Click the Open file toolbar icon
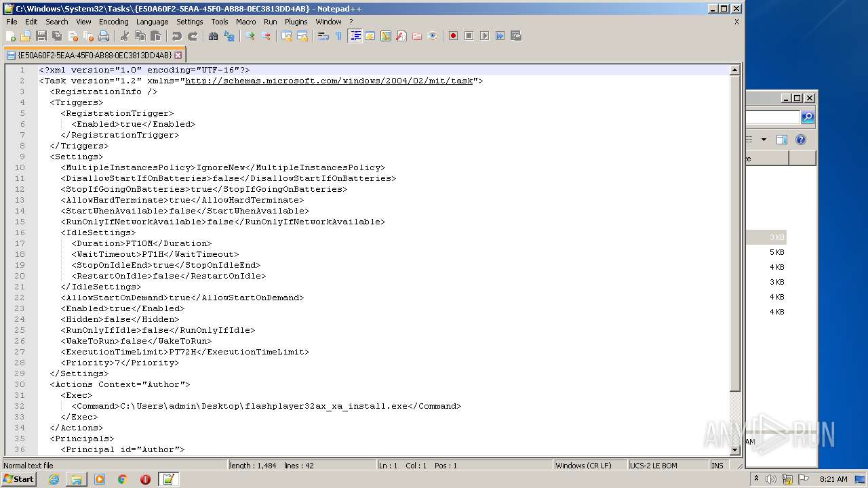This screenshot has width=868, height=488. (26, 36)
